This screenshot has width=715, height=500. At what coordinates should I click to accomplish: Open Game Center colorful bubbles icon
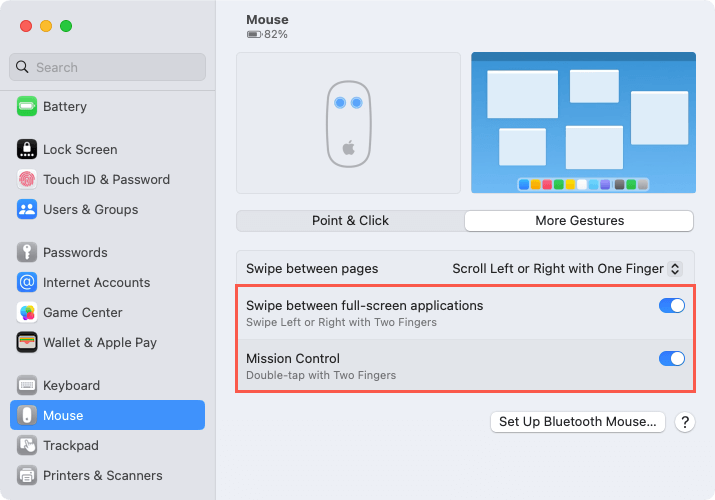click(27, 312)
